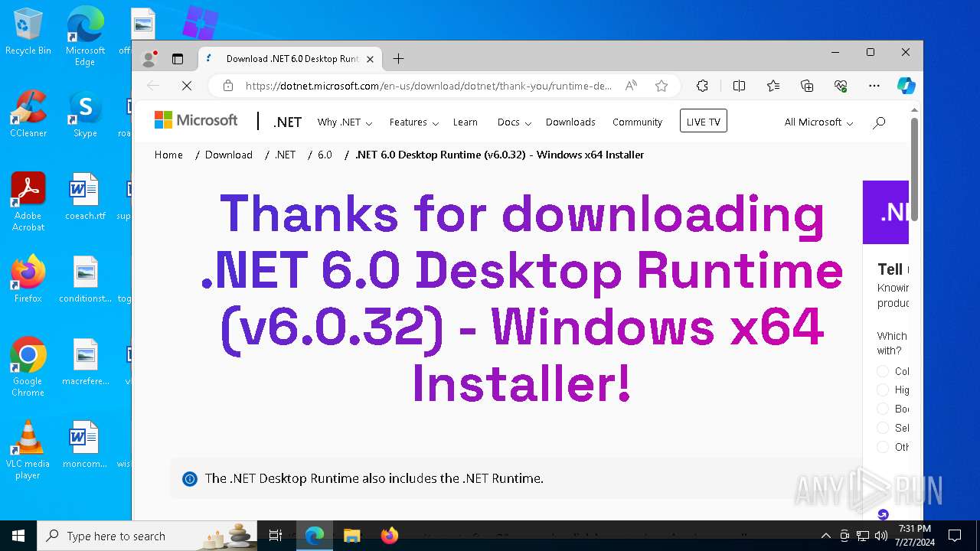
Task: Open the Learn nav item
Action: [465, 122]
